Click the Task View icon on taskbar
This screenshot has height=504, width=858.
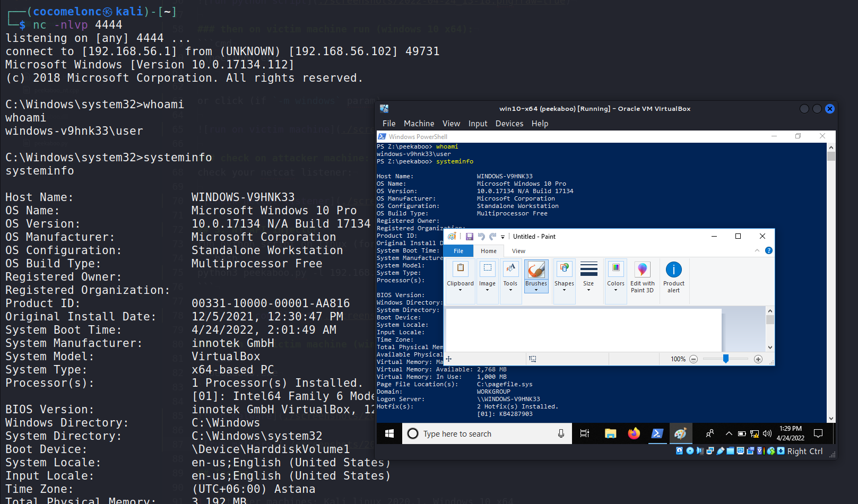tap(585, 433)
